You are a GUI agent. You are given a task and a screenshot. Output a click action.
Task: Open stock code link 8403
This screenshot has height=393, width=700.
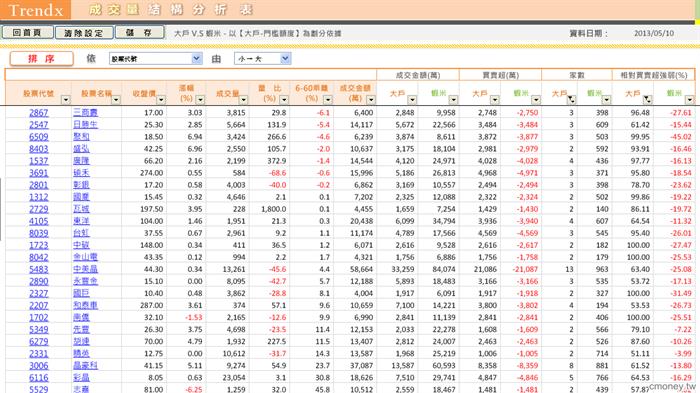tap(38, 149)
